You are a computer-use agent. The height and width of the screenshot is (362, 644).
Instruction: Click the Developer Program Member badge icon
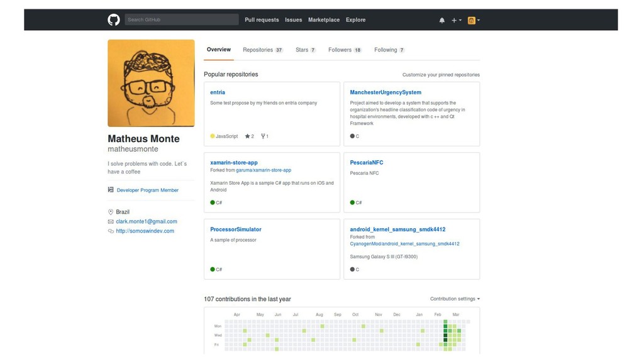[x=111, y=190]
